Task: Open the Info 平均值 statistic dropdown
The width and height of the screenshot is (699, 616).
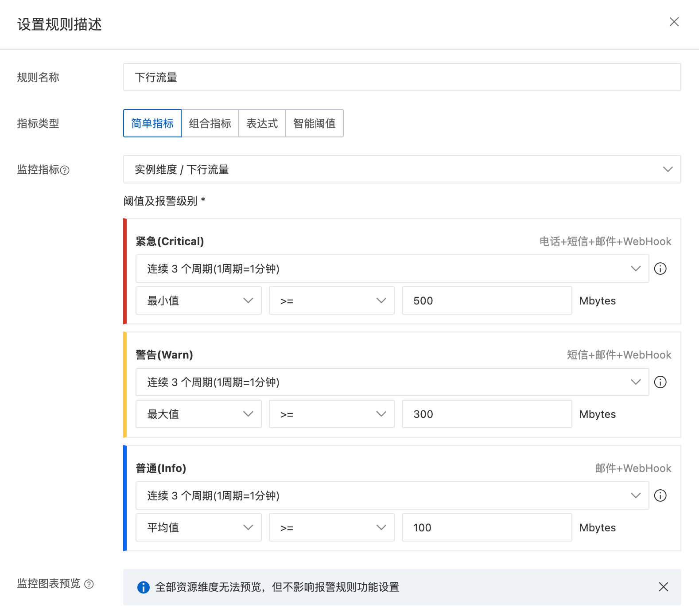Action: pos(198,527)
